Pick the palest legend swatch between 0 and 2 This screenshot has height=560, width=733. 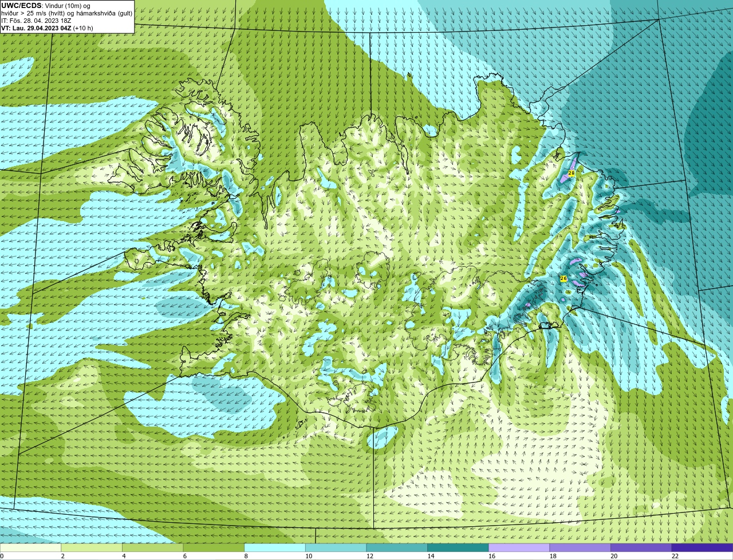(x=30, y=547)
